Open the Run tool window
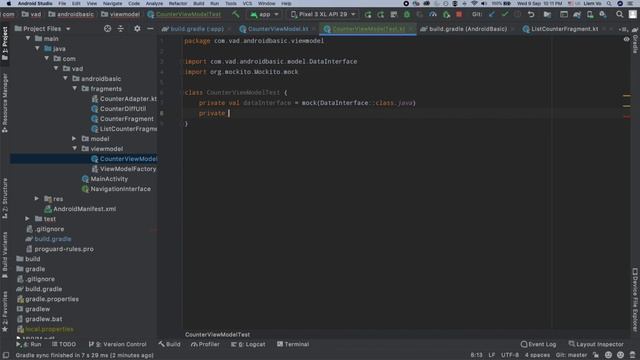Screen dimensions: 640x360 pos(29,344)
